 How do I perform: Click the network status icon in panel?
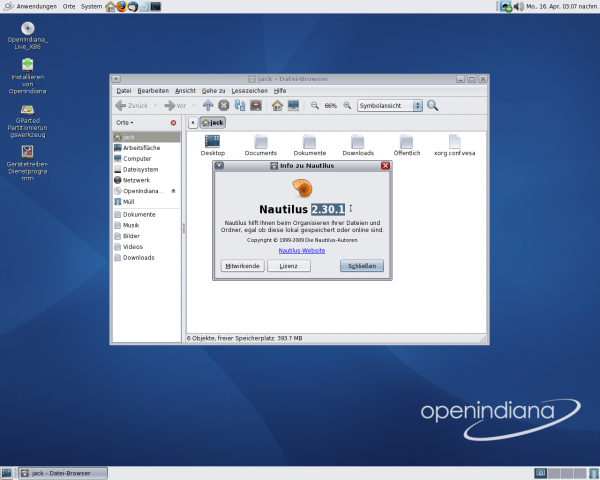(x=506, y=7)
